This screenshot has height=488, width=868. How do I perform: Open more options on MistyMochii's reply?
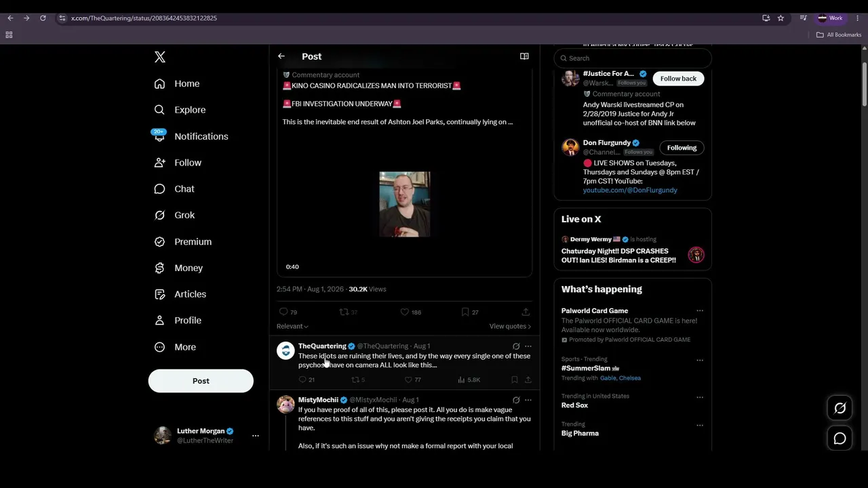[x=528, y=400]
